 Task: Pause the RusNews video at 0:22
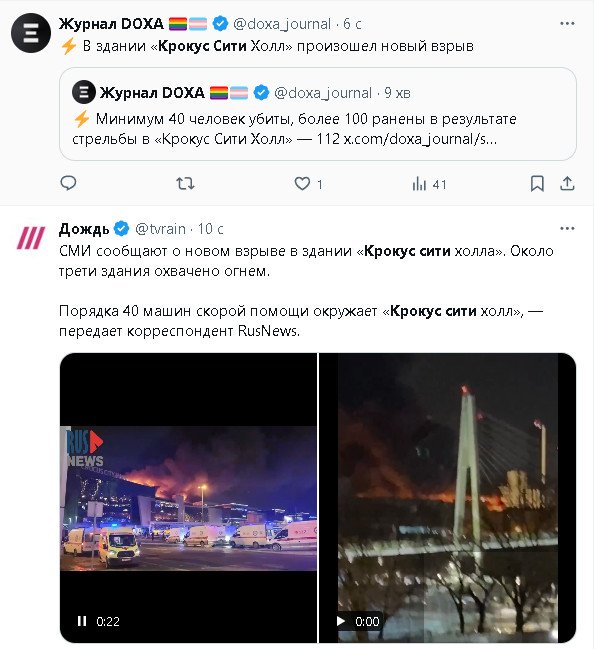(x=82, y=621)
